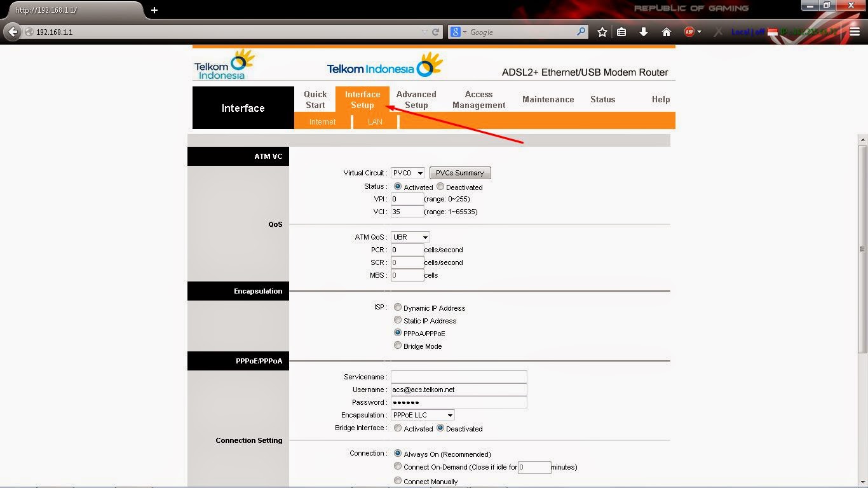The height and width of the screenshot is (488, 868).
Task: Click the Telkom Indonesia logo at top left
Action: [224, 65]
